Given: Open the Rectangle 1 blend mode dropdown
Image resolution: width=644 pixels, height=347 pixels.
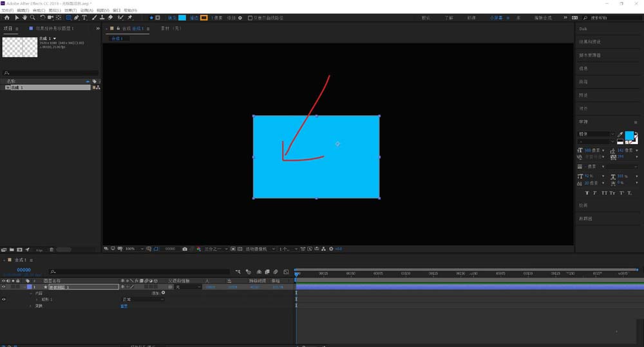Looking at the screenshot, I should click(142, 299).
